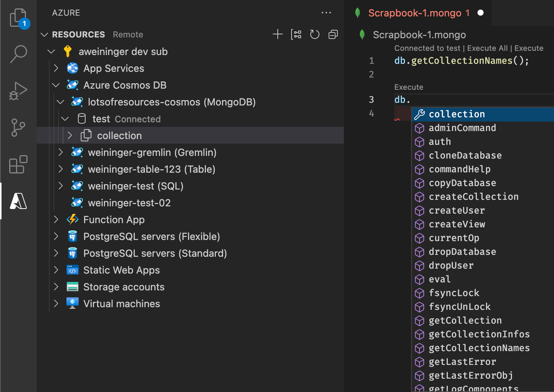
Task: Open Run and Debug view
Action: tap(18, 91)
